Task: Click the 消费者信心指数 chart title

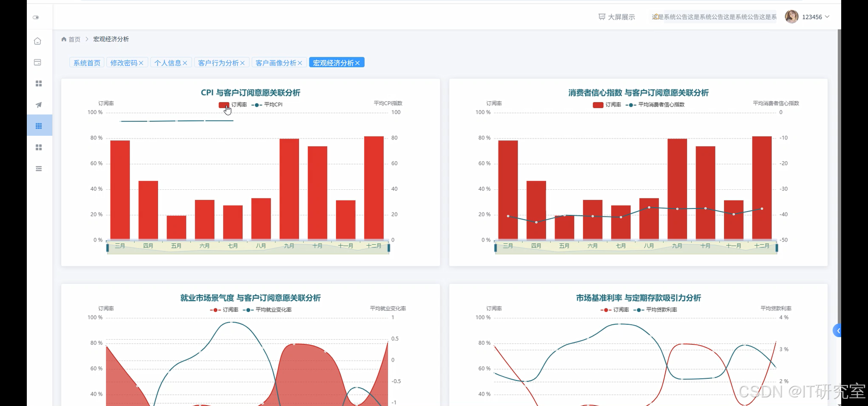Action: [639, 93]
